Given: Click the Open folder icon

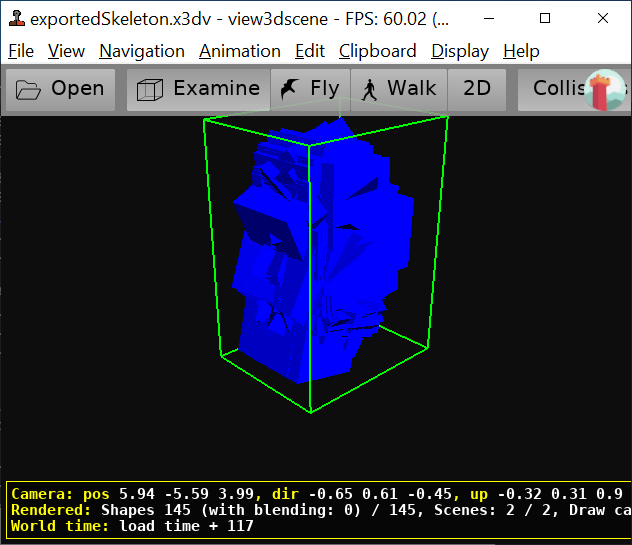Looking at the screenshot, I should [29, 89].
